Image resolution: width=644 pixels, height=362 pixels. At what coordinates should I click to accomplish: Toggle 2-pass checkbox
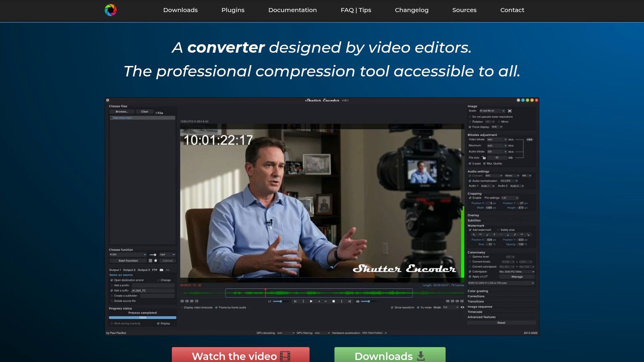tap(470, 163)
